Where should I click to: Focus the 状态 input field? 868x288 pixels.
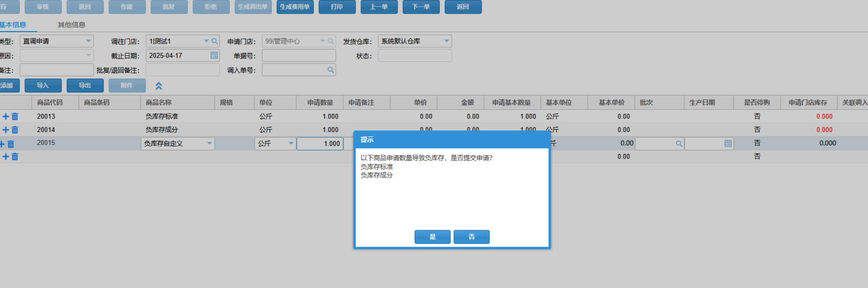tap(415, 56)
